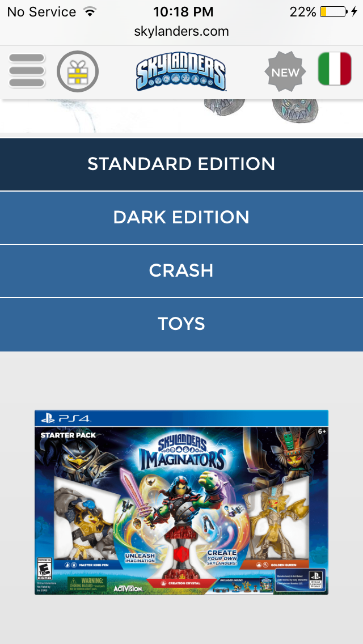363x644 pixels.
Task: Switch to the Standard Edition tab
Action: pos(181,164)
